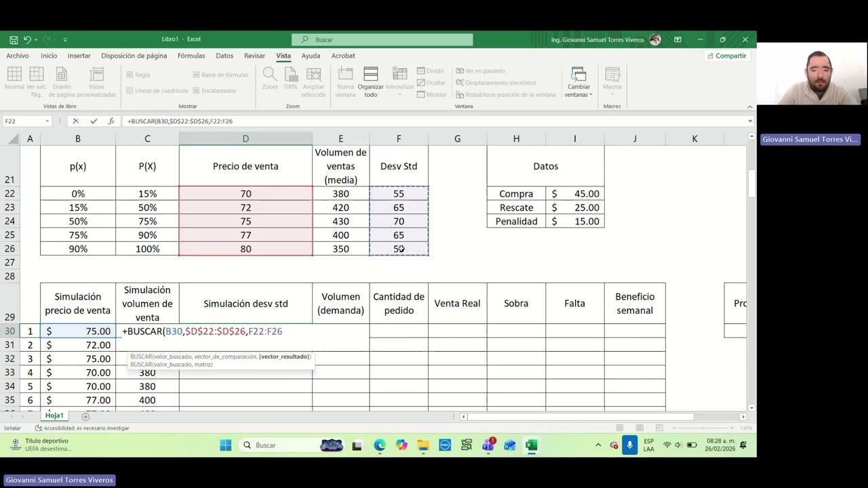Select the Normal view icon

click(x=14, y=75)
